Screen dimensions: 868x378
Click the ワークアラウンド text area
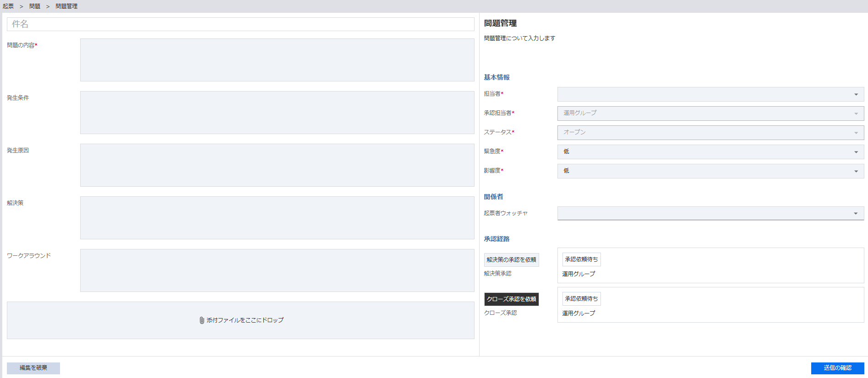coord(277,270)
